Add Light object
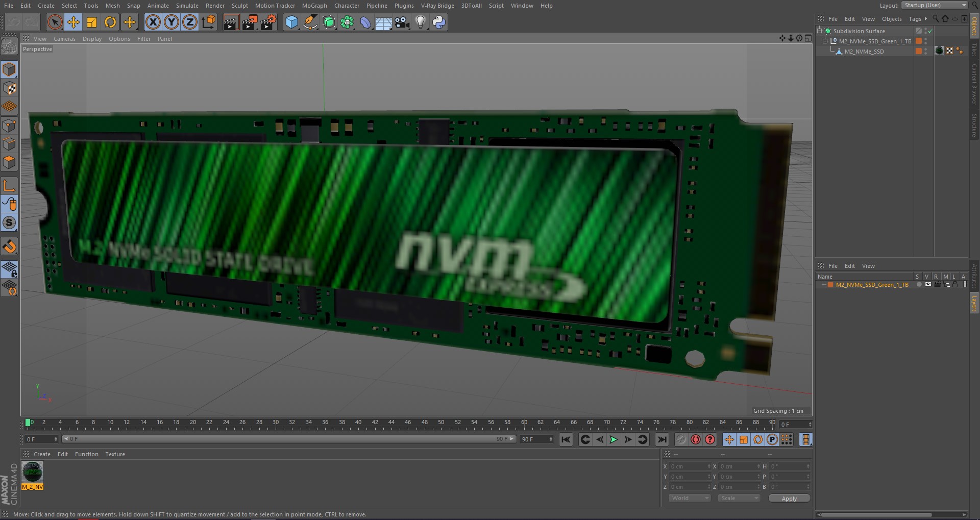This screenshot has width=980, height=520. [x=421, y=22]
